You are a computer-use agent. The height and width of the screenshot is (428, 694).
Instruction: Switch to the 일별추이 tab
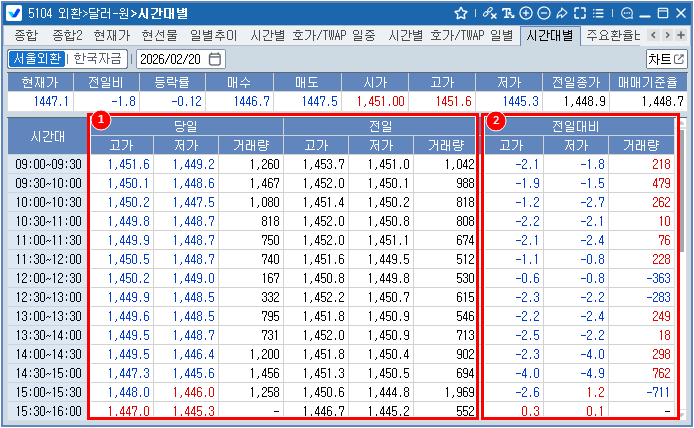click(x=214, y=36)
